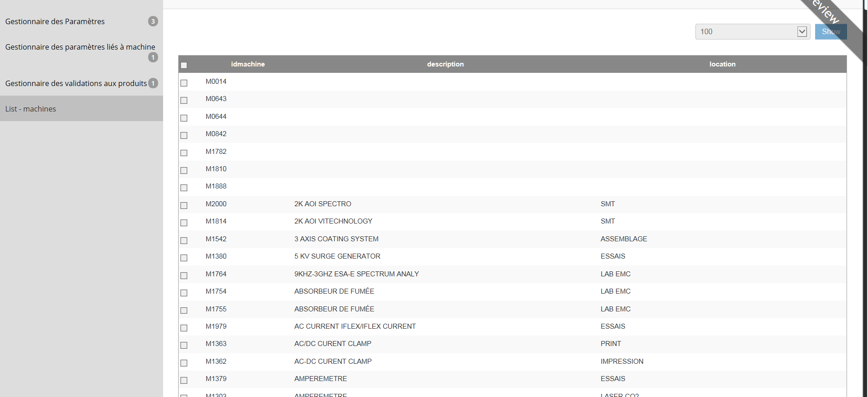Click the AC/DC CURENT CLAMP cell
868x397 pixels.
(333, 344)
